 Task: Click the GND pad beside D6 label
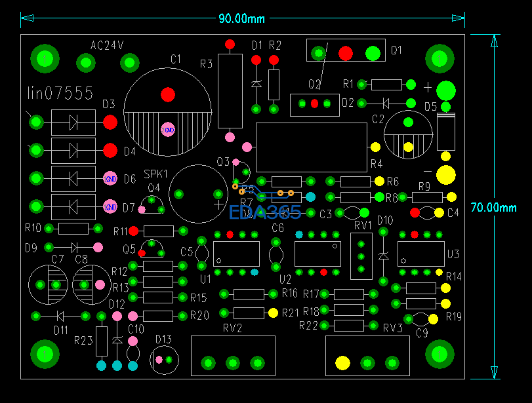pos(110,179)
